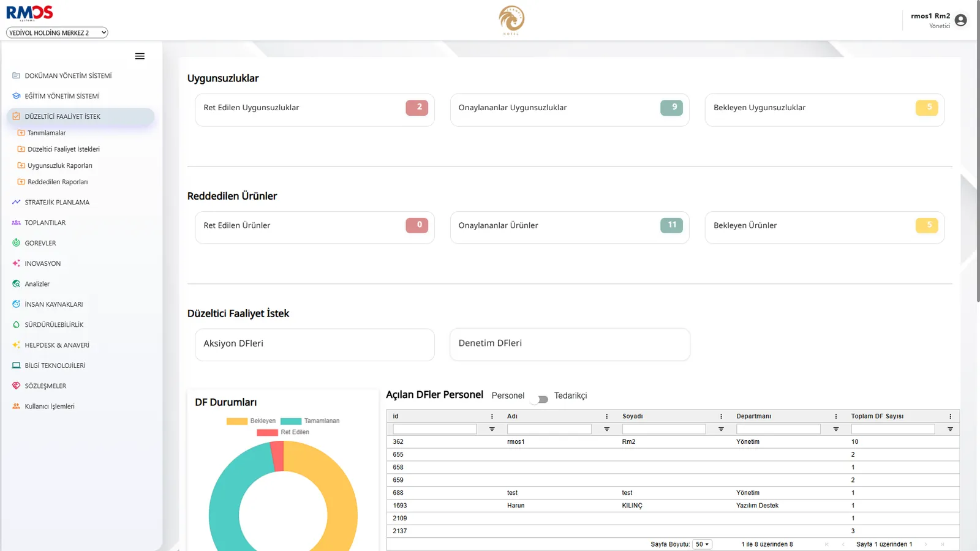This screenshot has width=980, height=551.
Task: Click the İnsan Kaynakları sidebar icon
Action: [17, 304]
